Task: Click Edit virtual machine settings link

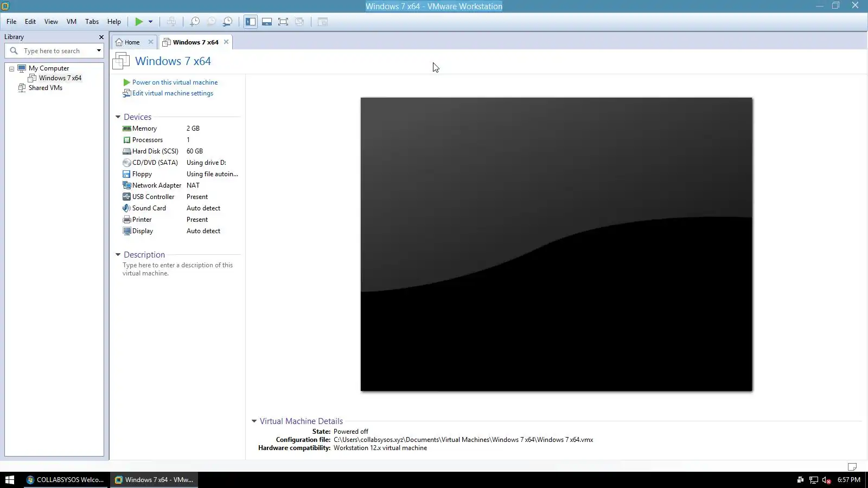Action: 173,93
